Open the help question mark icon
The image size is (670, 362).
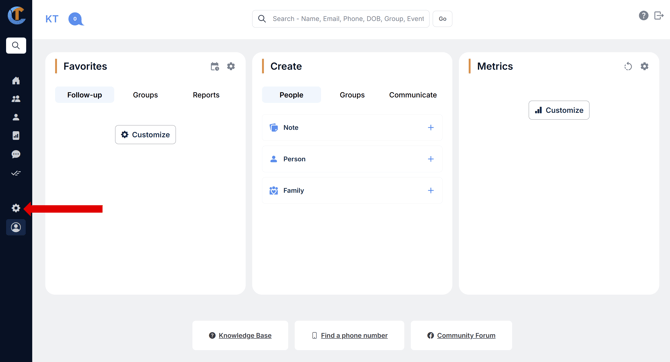(x=644, y=15)
